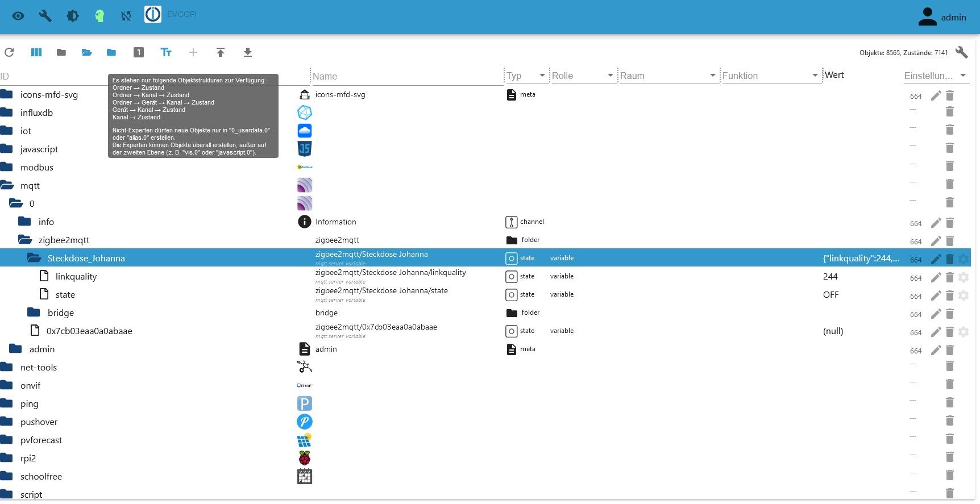
Task: Edit the icons-mfd-svg object with pencil
Action: point(936,95)
